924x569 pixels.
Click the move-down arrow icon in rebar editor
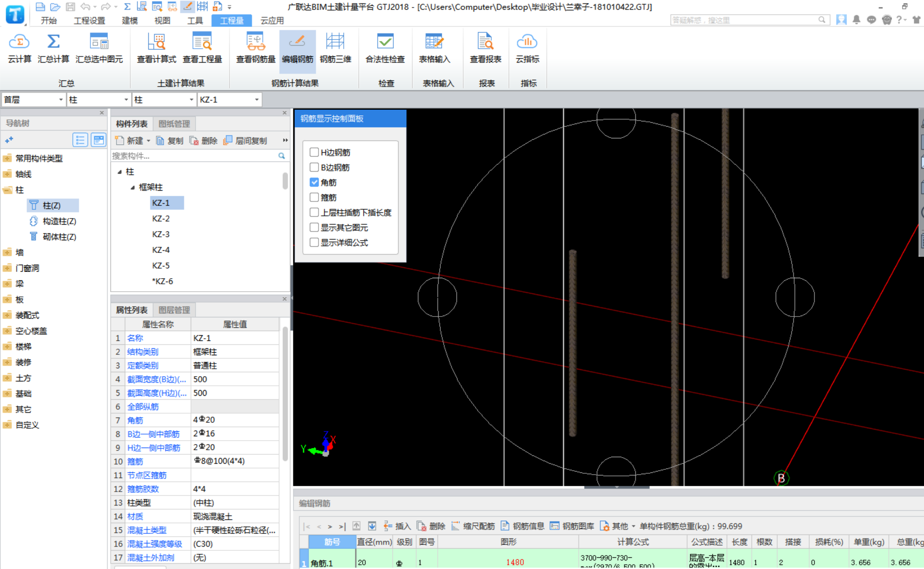tap(372, 526)
